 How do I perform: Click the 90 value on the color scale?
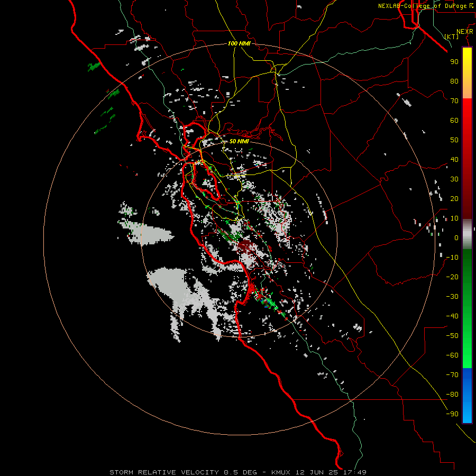click(454, 62)
